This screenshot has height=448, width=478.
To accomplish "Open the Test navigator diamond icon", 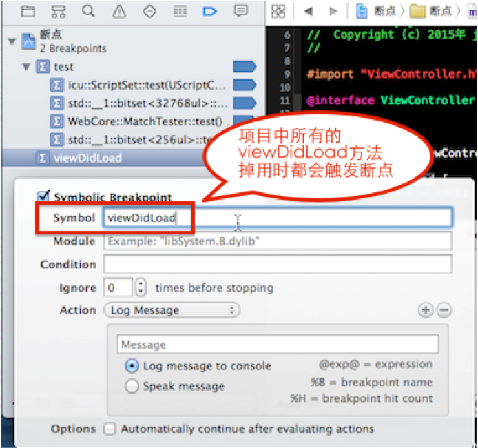I will (x=149, y=11).
